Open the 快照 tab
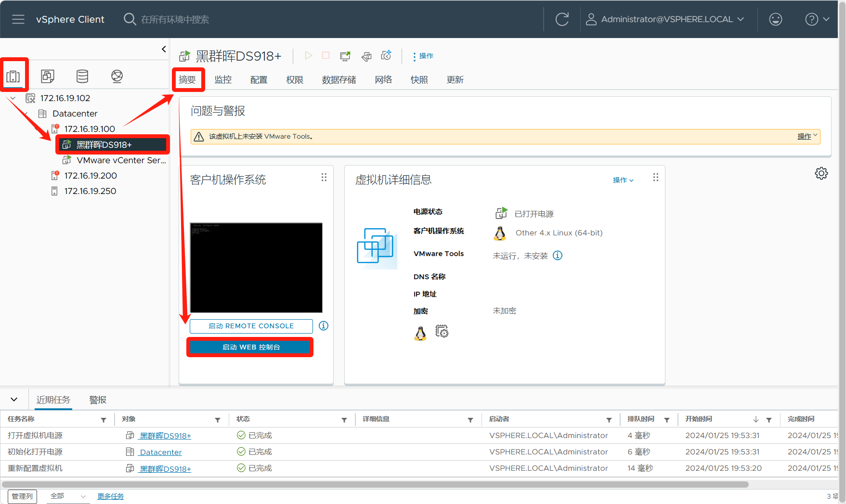Viewport: 846px width, 504px height. [419, 80]
